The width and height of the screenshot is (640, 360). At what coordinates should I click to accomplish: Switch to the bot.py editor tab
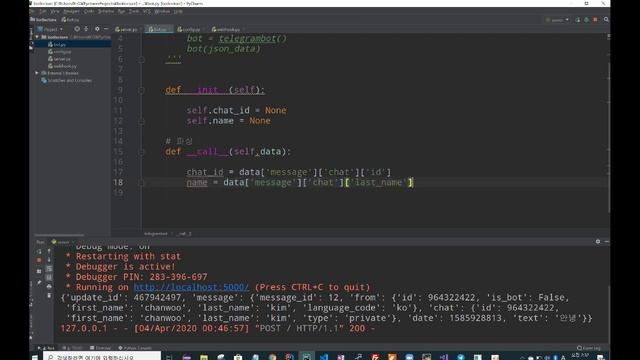158,29
